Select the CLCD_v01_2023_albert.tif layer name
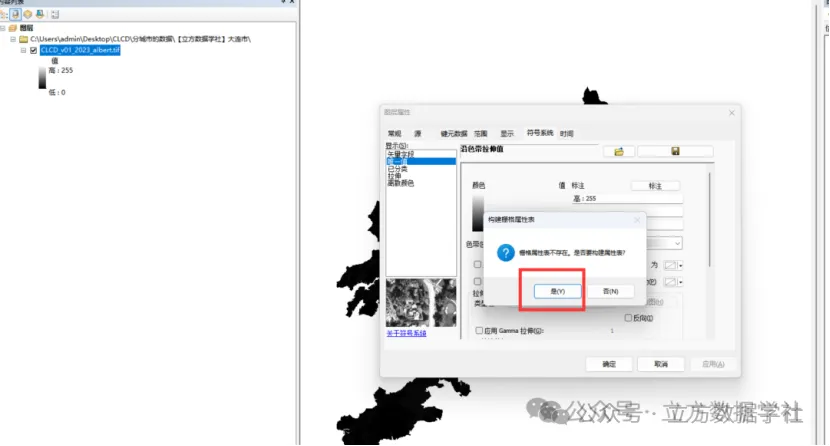 click(x=80, y=50)
